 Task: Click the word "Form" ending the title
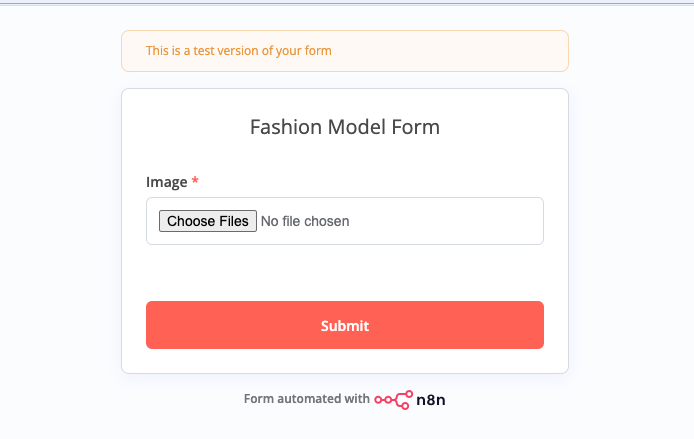[416, 128]
